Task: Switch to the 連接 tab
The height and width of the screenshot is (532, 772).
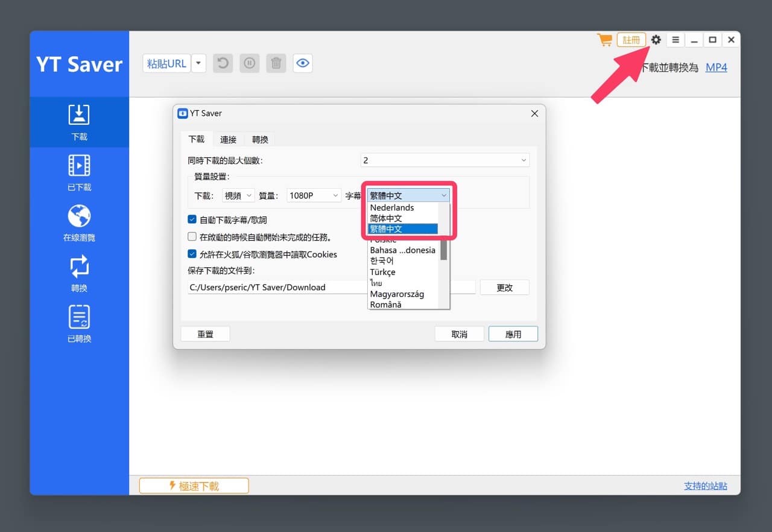Action: click(228, 140)
